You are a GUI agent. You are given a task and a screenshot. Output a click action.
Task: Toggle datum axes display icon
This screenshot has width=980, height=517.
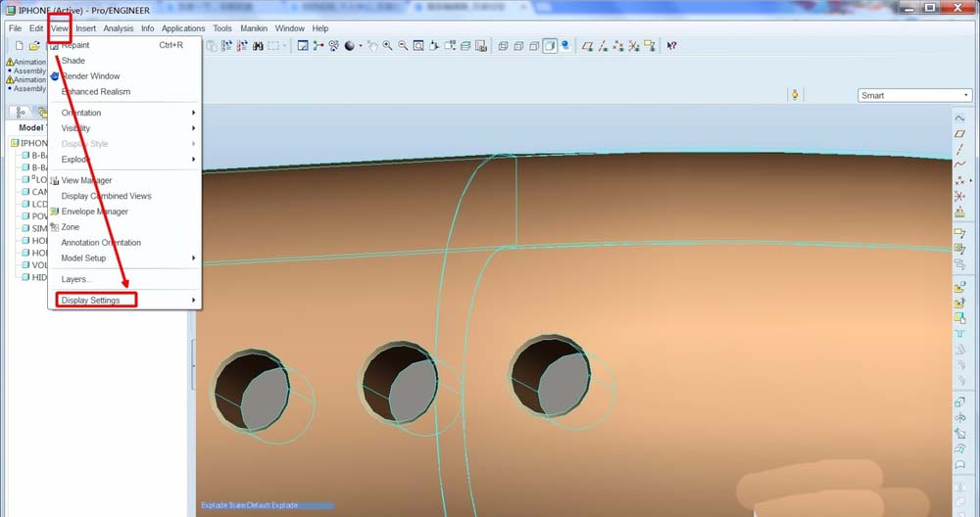coord(603,46)
